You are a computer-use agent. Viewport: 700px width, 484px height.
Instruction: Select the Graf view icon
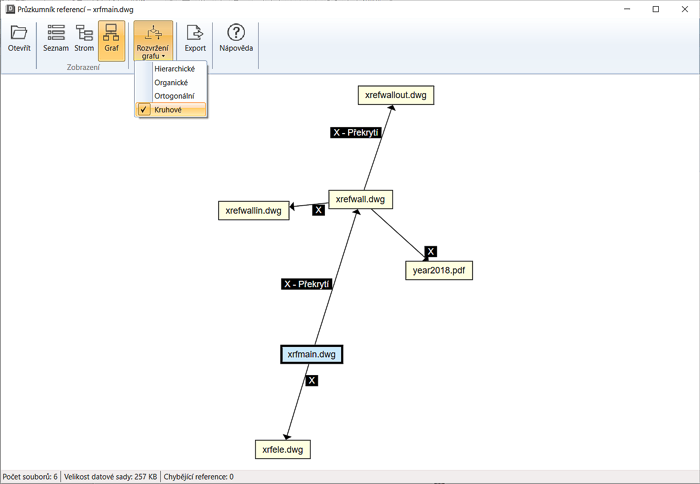111,34
